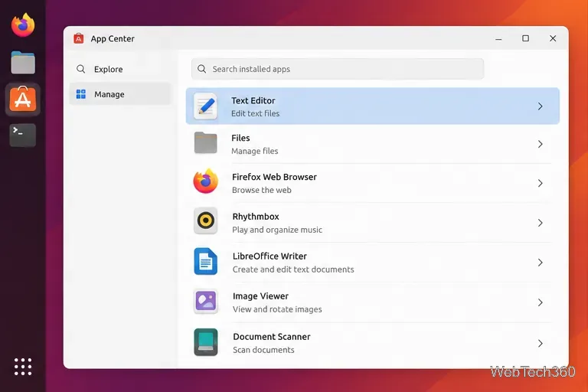
Task: Click the Image Viewer app name
Action: [260, 296]
